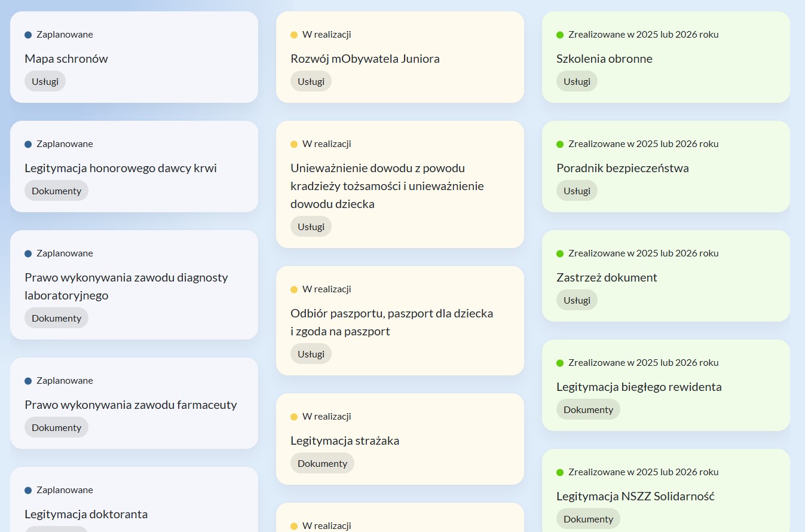
Task: Click the Usługi tag under Mapa schronów
Action: [x=45, y=81]
